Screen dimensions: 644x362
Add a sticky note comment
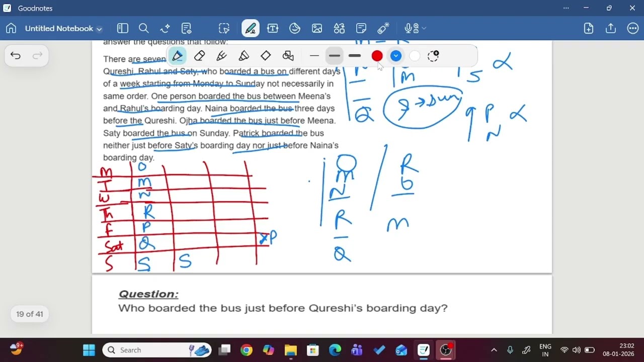point(361,29)
